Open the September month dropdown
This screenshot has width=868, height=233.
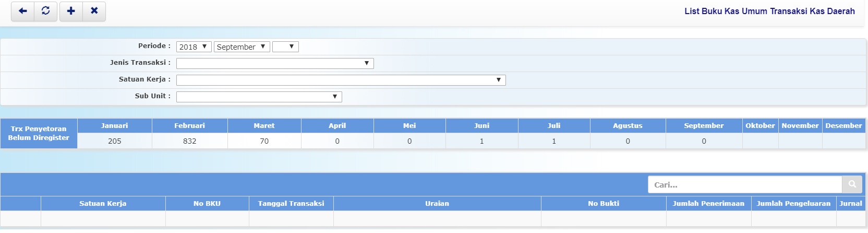pyautogui.click(x=242, y=46)
